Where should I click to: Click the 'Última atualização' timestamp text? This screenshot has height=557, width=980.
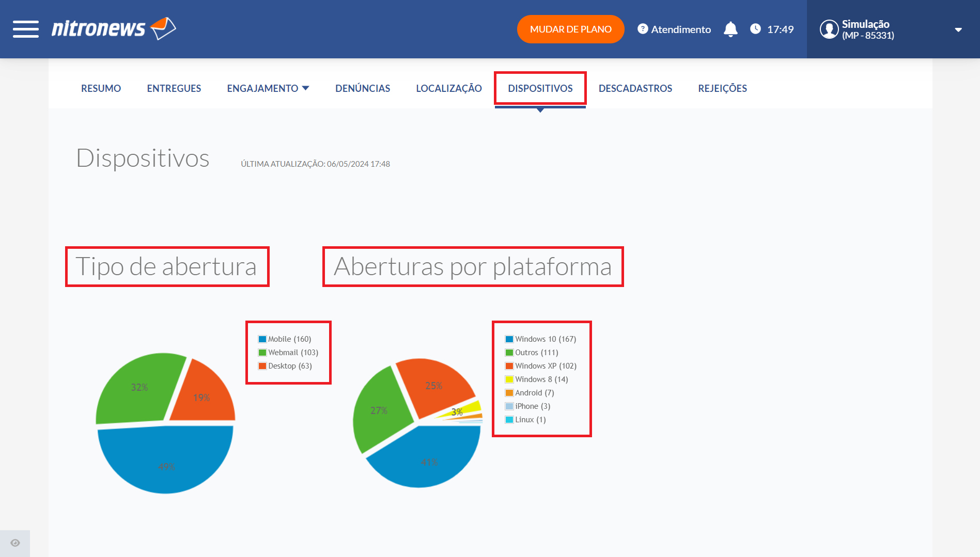[315, 164]
